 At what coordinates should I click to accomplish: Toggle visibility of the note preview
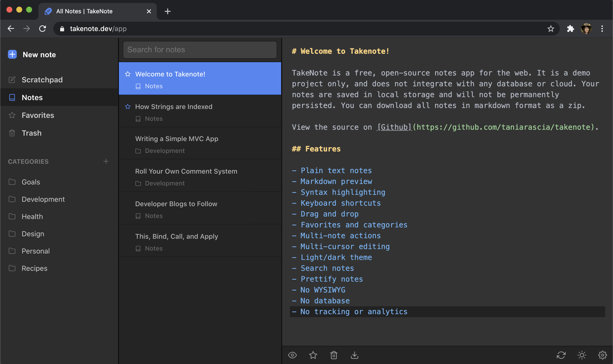click(293, 355)
